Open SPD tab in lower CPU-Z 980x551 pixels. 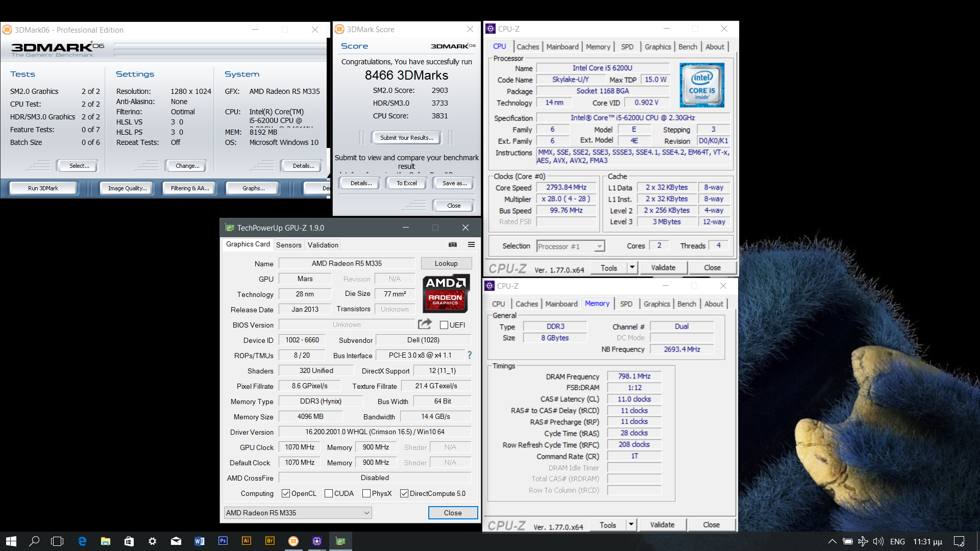tap(626, 304)
